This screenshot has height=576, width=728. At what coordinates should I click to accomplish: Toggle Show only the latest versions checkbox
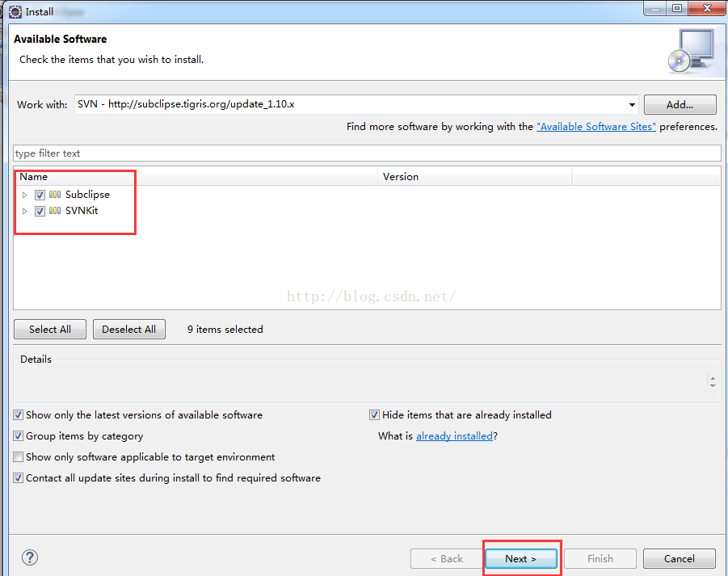[18, 415]
